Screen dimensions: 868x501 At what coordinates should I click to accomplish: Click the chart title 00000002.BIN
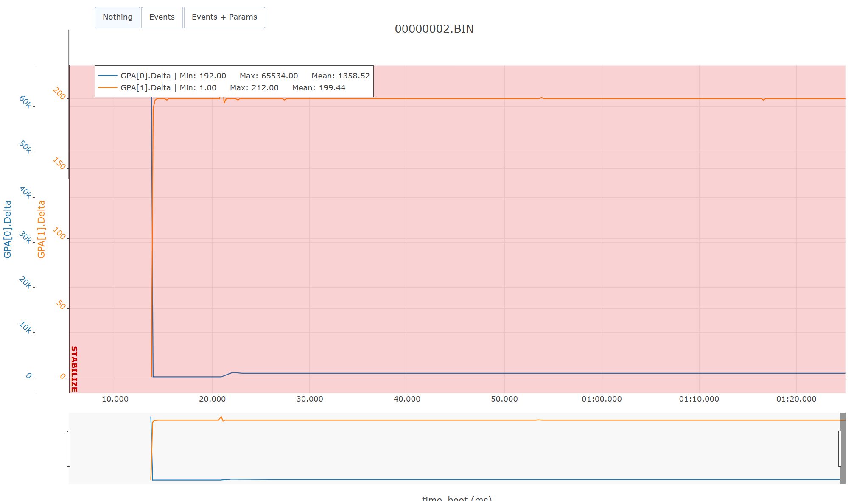[434, 29]
